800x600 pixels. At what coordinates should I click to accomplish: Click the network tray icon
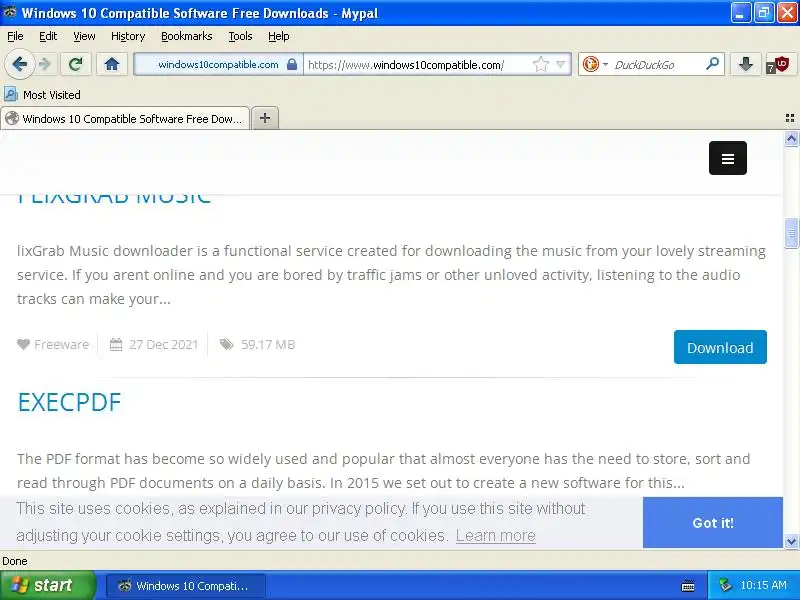[x=725, y=585]
